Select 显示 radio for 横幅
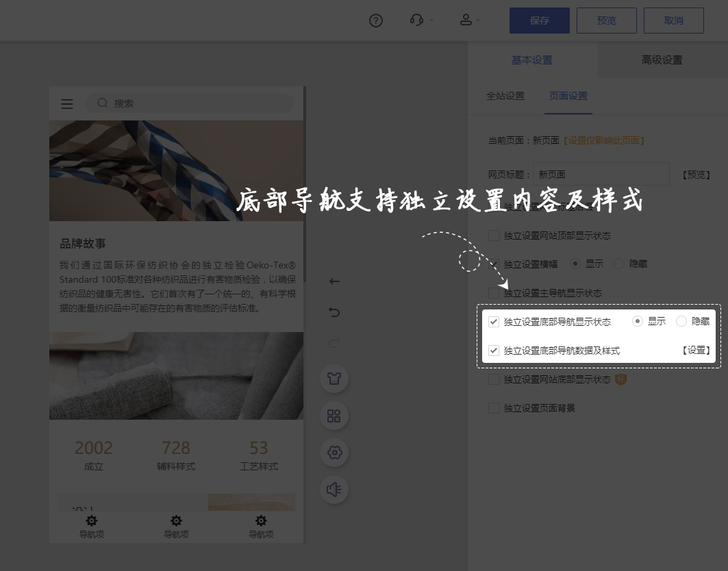Screen dimensions: 728x571 (x=575, y=264)
